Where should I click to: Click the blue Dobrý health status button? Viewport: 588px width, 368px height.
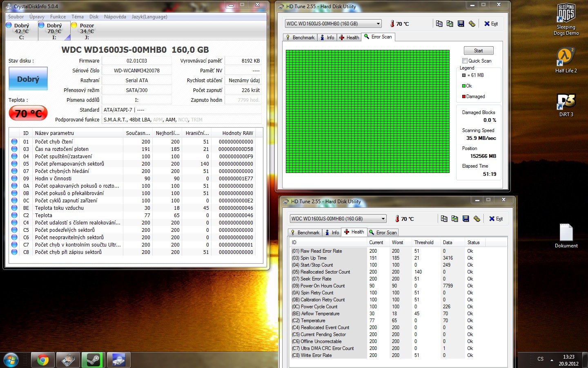point(28,79)
